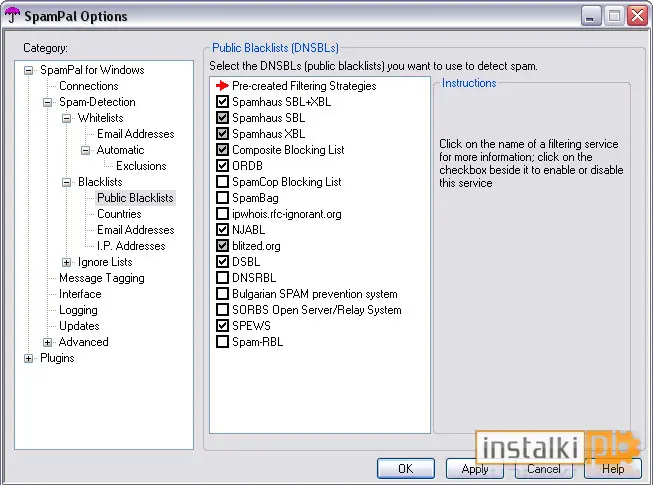This screenshot has width=653, height=485.
Task: Collapse the SpamPal for Windows node
Action: (28, 70)
